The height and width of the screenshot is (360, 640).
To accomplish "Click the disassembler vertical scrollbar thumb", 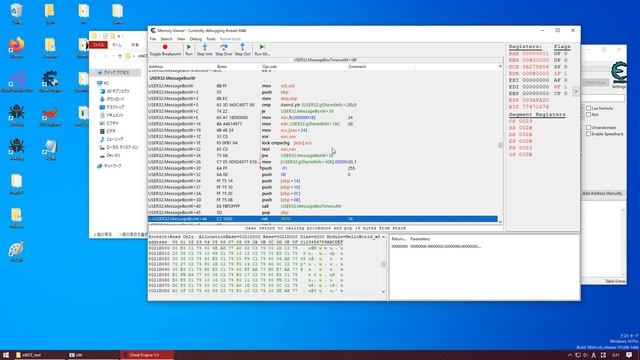I will point(500,145).
